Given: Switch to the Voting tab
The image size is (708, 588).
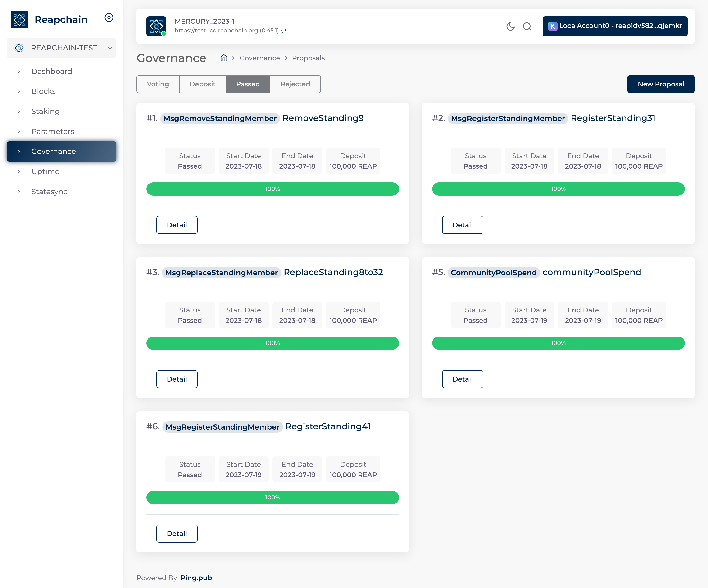Looking at the screenshot, I should coord(158,84).
